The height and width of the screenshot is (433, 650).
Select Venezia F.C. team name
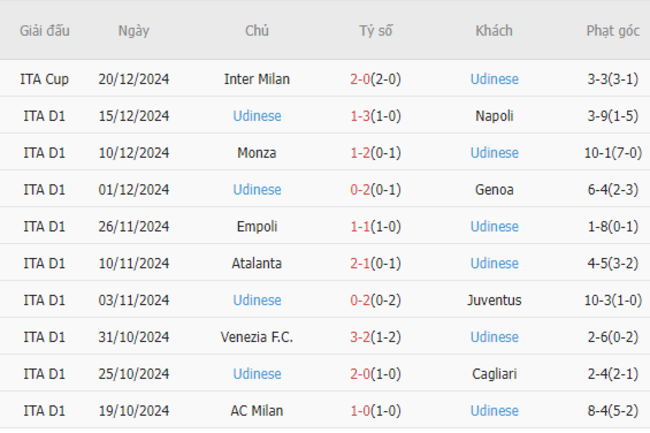tap(257, 337)
